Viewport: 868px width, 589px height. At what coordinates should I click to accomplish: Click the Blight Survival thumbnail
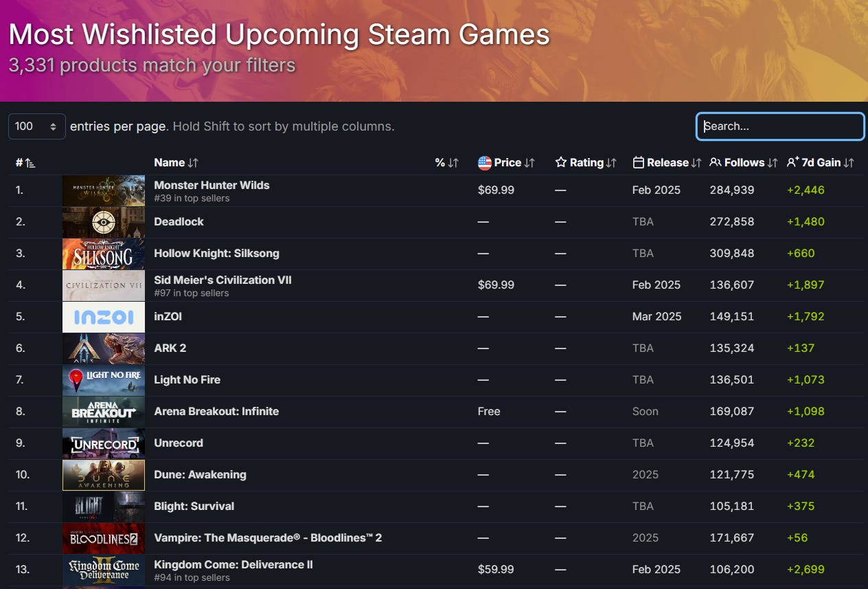tap(104, 507)
